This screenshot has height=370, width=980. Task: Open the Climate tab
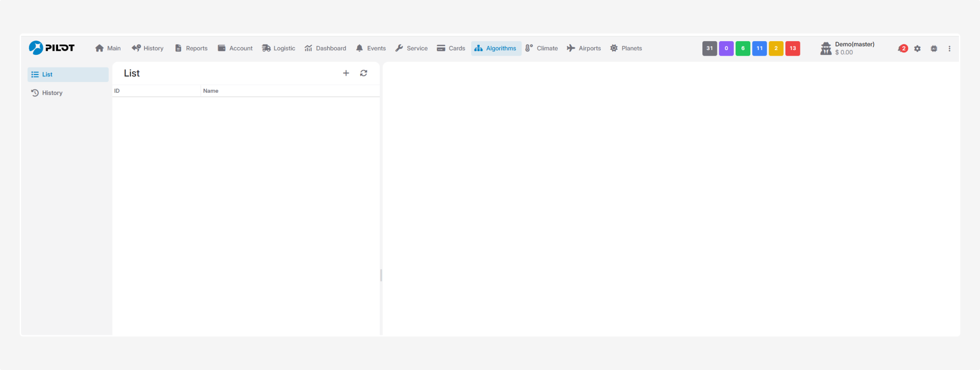click(542, 48)
